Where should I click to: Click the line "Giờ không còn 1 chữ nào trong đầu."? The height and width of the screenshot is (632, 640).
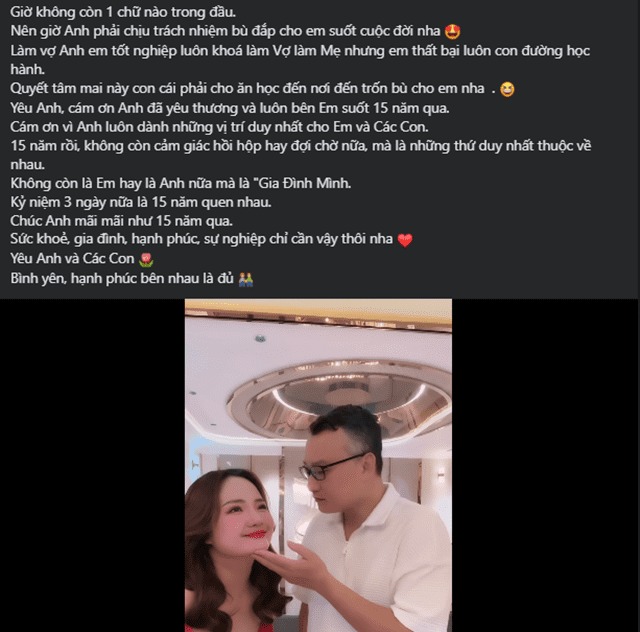coord(123,12)
